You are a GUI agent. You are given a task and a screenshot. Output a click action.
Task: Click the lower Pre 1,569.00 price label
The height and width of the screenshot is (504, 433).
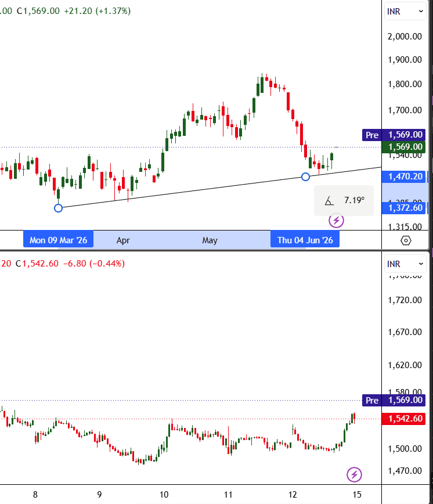point(394,400)
